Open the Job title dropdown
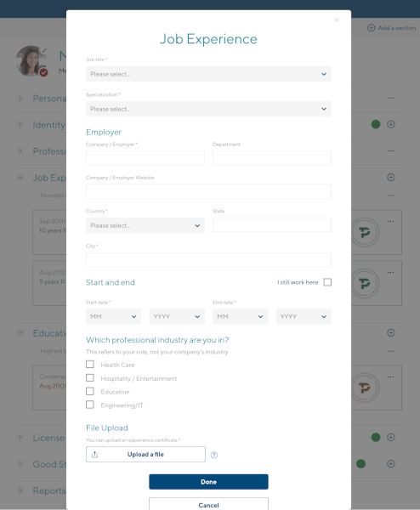The height and width of the screenshot is (510, 420). click(208, 74)
